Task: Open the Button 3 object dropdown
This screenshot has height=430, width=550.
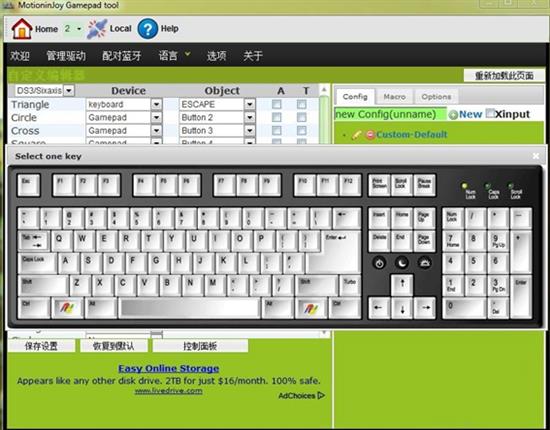Action: (x=249, y=130)
